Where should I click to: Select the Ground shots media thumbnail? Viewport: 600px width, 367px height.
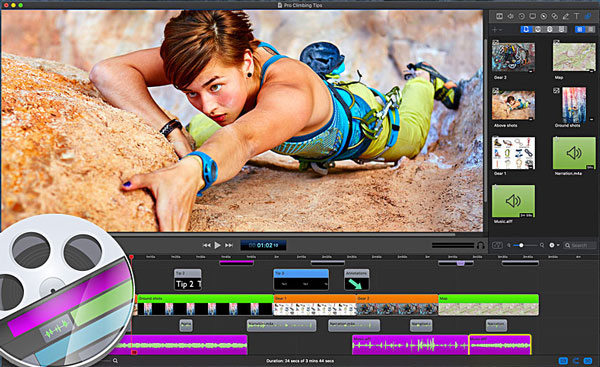[574, 104]
